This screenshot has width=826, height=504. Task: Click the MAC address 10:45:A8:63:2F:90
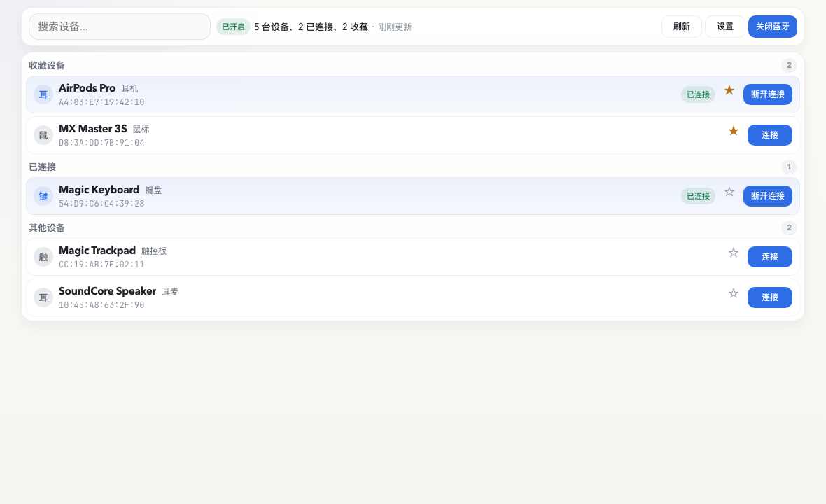101,305
